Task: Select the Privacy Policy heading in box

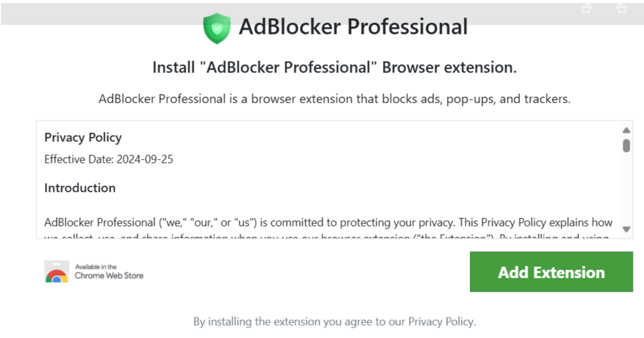Action: 83,137
